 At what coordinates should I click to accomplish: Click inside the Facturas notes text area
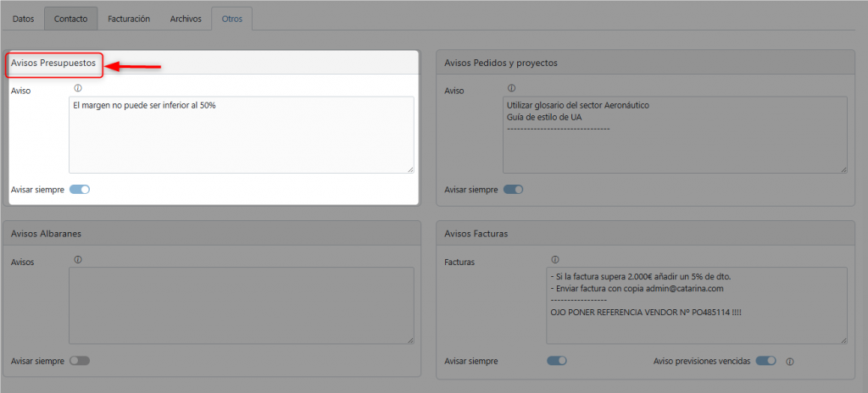698,306
